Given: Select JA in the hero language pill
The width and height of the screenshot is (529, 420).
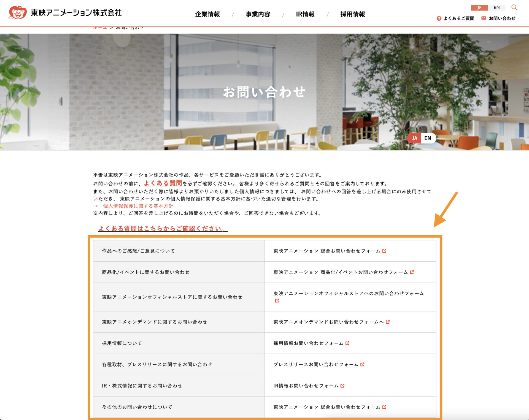Looking at the screenshot, I should point(414,138).
